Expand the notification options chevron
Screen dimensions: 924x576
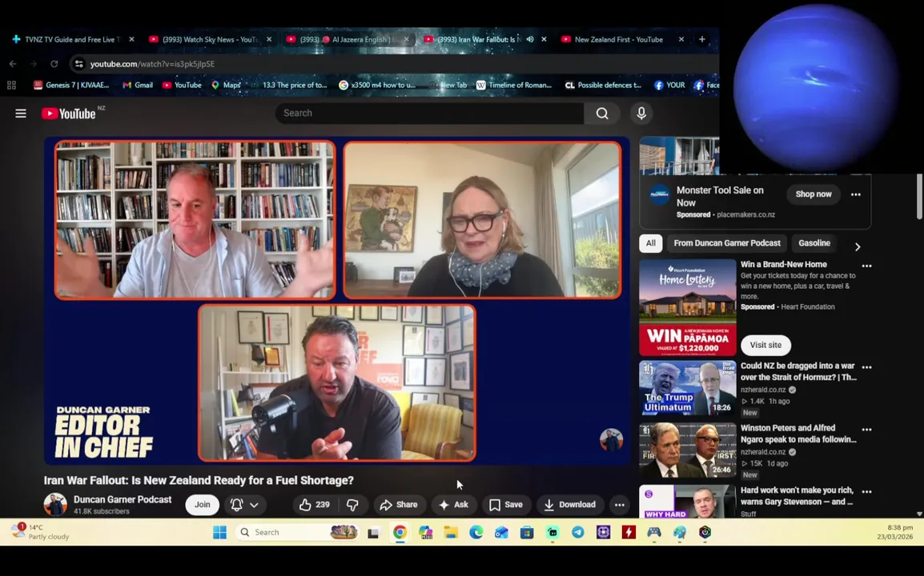254,505
